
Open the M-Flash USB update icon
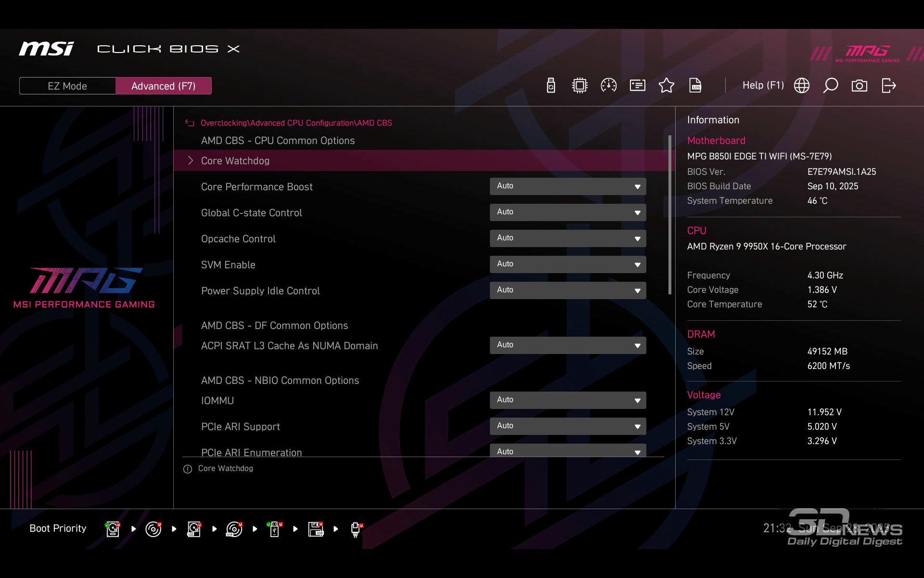point(551,86)
